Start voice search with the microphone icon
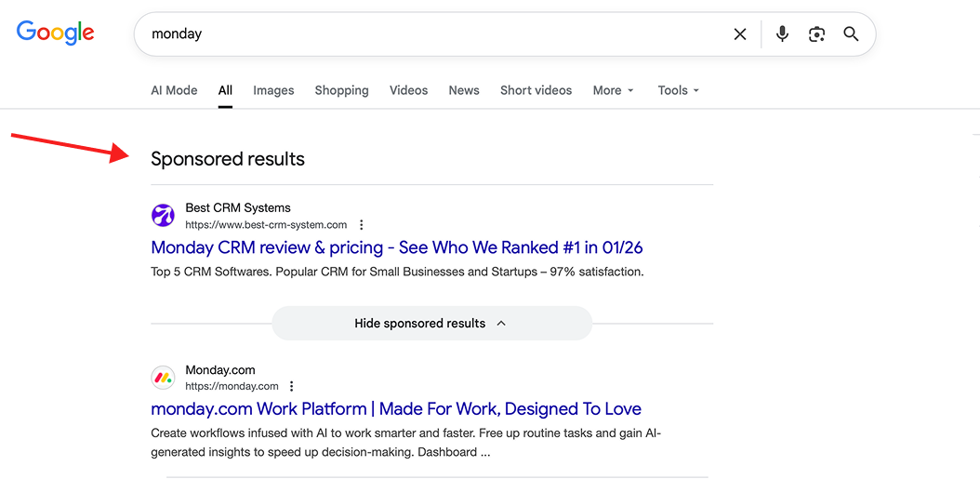 pos(782,34)
